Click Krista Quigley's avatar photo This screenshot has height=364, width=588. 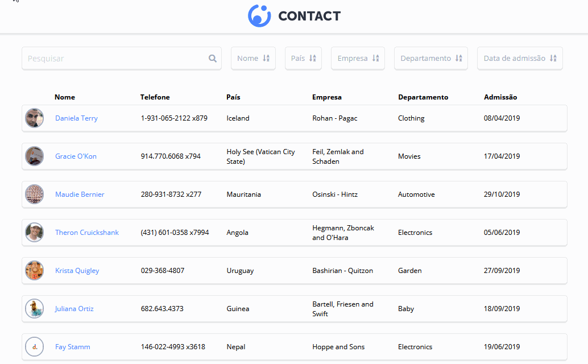point(34,270)
